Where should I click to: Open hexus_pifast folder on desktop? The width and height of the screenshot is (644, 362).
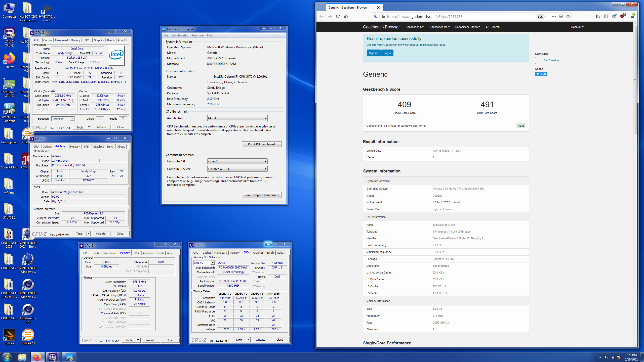(9, 136)
